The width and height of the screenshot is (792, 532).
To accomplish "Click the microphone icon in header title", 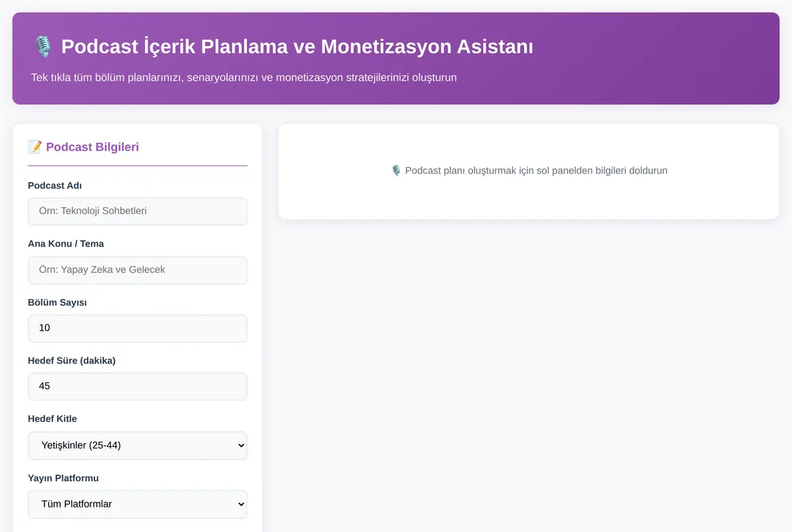I will [x=44, y=47].
